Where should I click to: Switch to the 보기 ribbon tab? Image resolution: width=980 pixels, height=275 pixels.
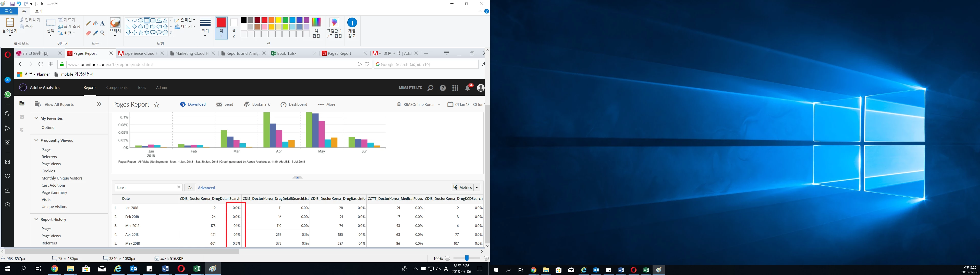point(39,11)
